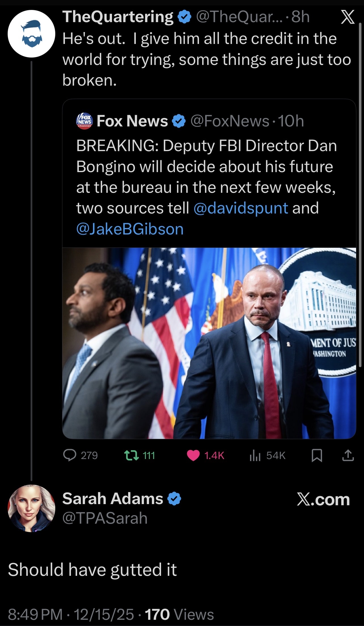Image resolution: width=364 pixels, height=626 pixels.
Task: Open the @davidspunt mention link
Action: (x=241, y=208)
